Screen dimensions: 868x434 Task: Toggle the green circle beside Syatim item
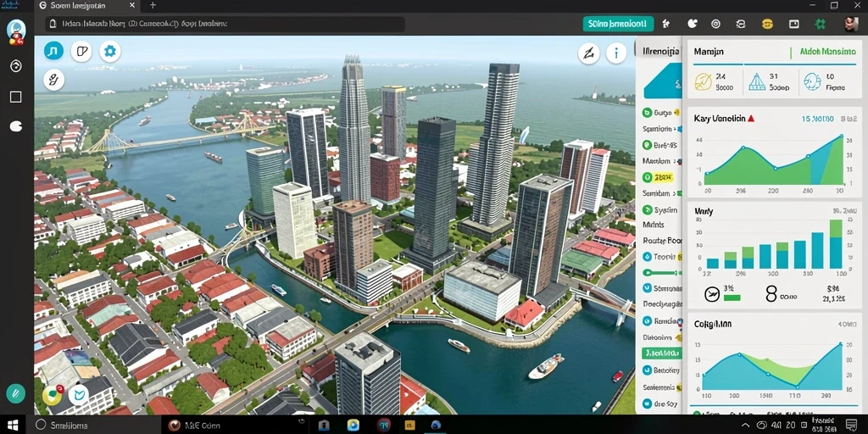tap(647, 210)
